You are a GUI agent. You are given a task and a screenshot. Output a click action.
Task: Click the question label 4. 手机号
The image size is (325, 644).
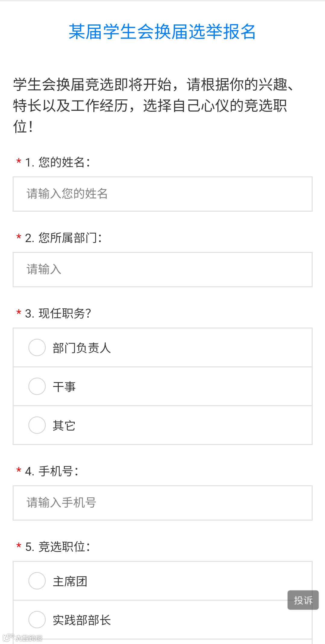[52, 471]
